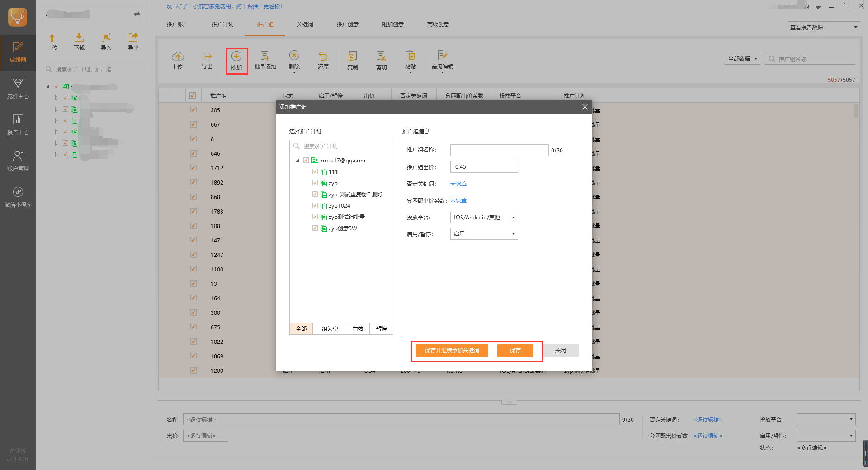Click 保存并继续添加关键词 button

point(452,351)
